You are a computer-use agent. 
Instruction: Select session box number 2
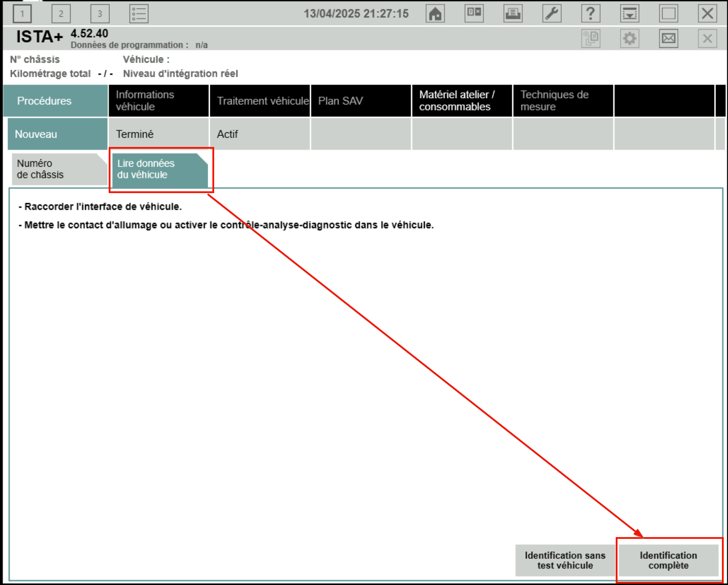tap(61, 14)
